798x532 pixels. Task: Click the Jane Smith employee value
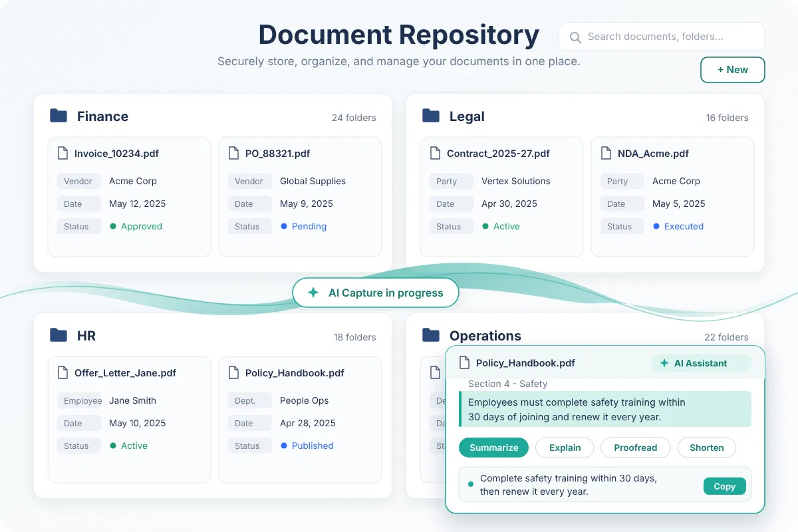tap(132, 400)
